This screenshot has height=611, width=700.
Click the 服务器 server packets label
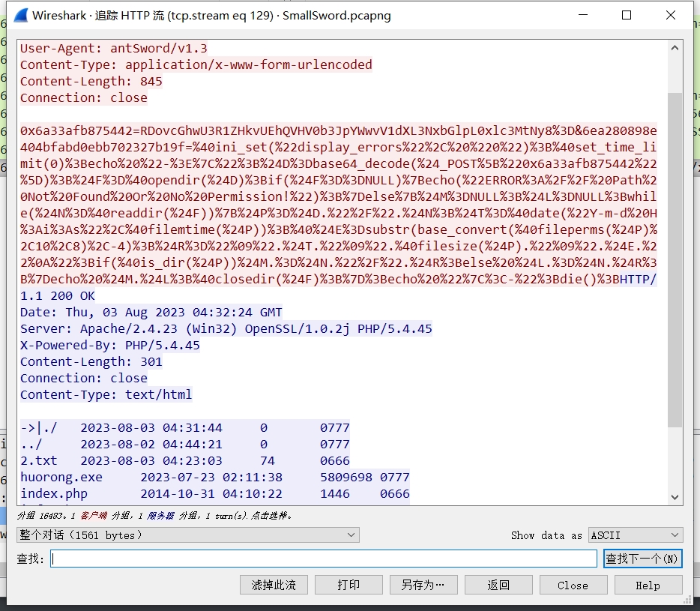(160, 516)
